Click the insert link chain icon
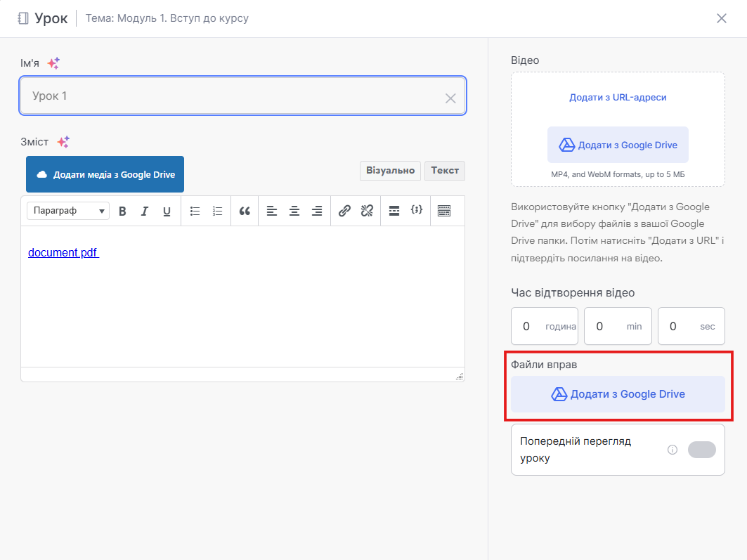The height and width of the screenshot is (560, 747). pyautogui.click(x=344, y=211)
